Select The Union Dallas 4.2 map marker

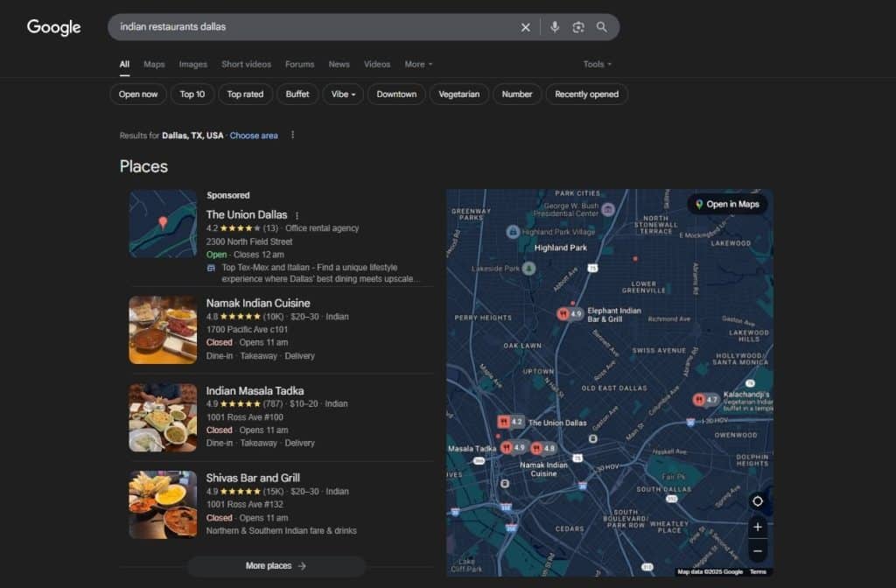tap(510, 422)
